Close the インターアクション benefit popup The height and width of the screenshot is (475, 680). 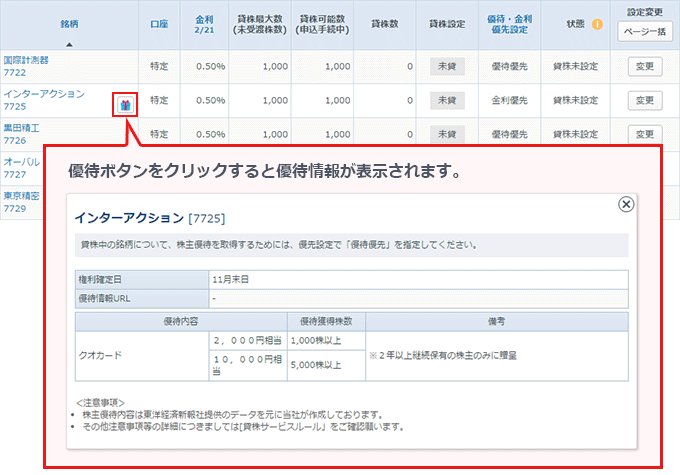point(626,204)
